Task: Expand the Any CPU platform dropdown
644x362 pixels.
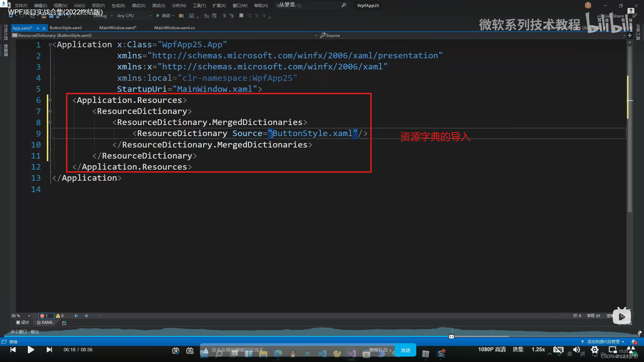Action: [x=150, y=16]
